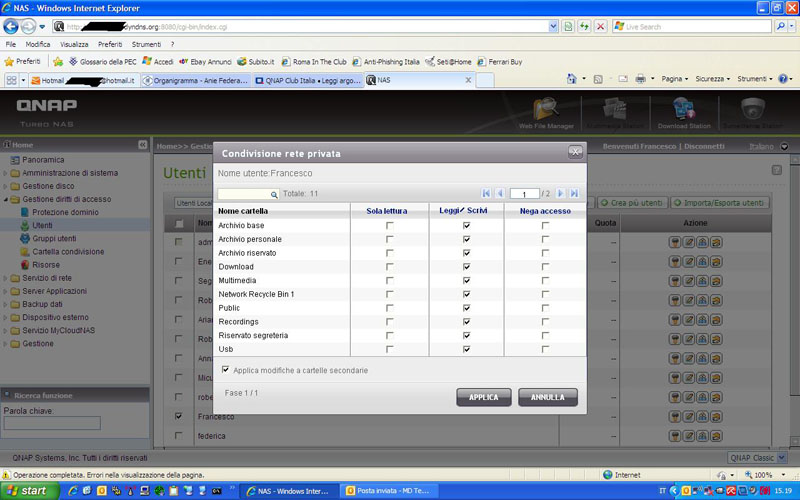Image resolution: width=800 pixels, height=500 pixels.
Task: Collapse the Home sidebar panel
Action: coord(142,145)
